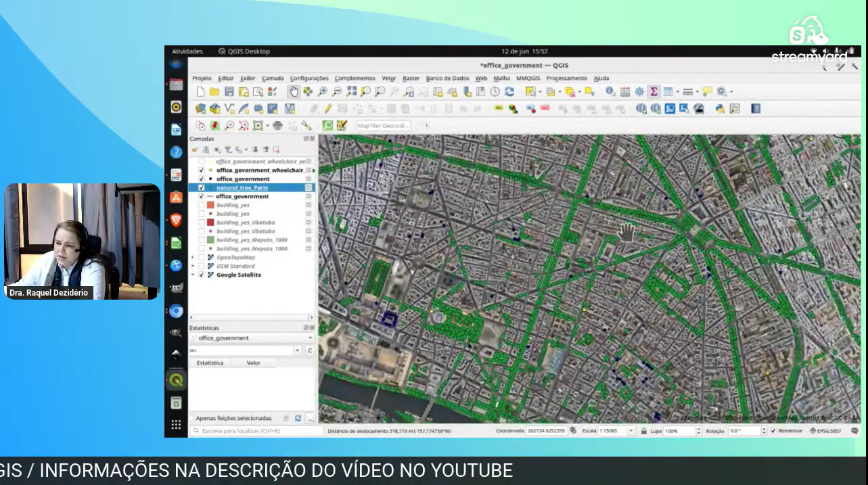Open the Python console icon

[x=720, y=109]
